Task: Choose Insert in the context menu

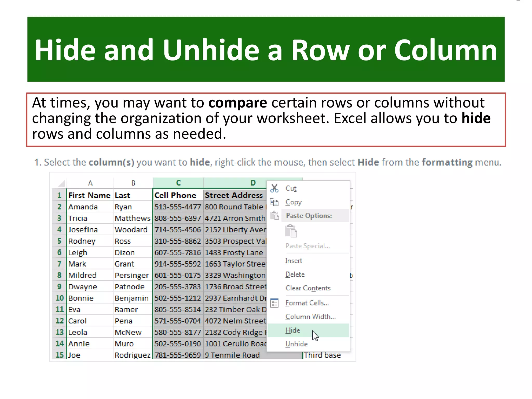Action: click(294, 261)
